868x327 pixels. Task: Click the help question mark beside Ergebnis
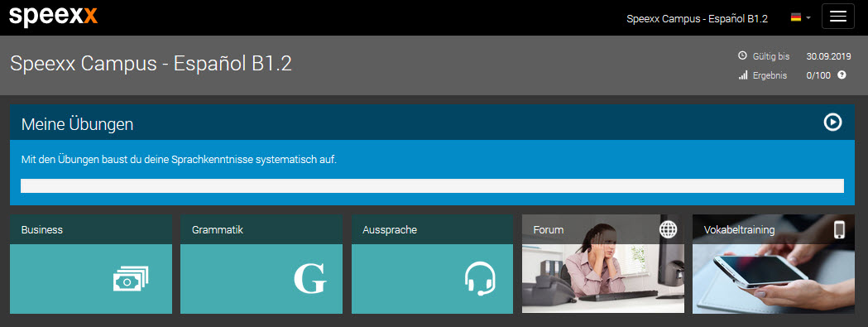pyautogui.click(x=842, y=75)
